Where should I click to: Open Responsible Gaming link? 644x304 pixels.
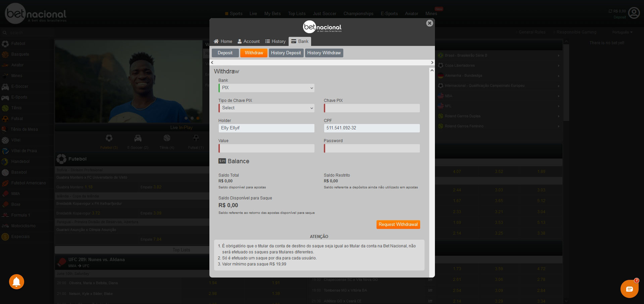[x=576, y=32]
